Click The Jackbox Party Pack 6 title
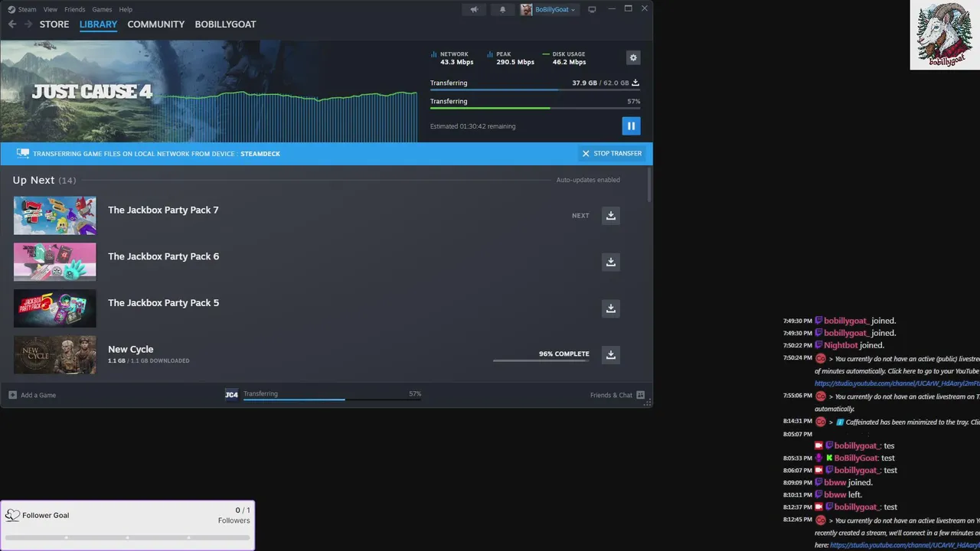 (x=163, y=256)
